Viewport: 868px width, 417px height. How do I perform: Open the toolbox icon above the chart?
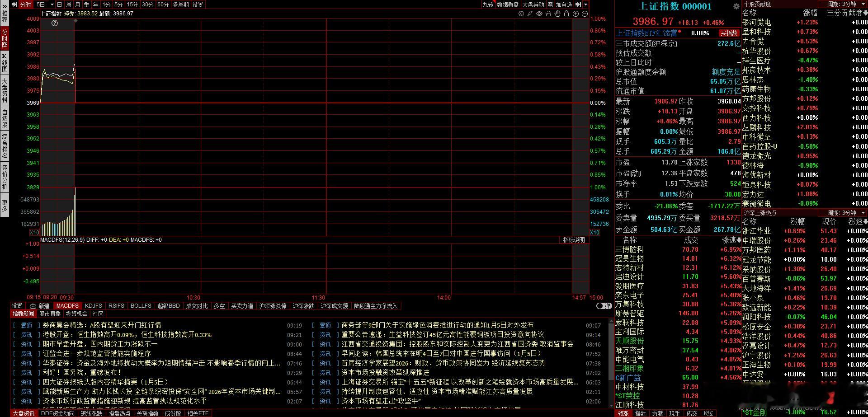(548, 14)
